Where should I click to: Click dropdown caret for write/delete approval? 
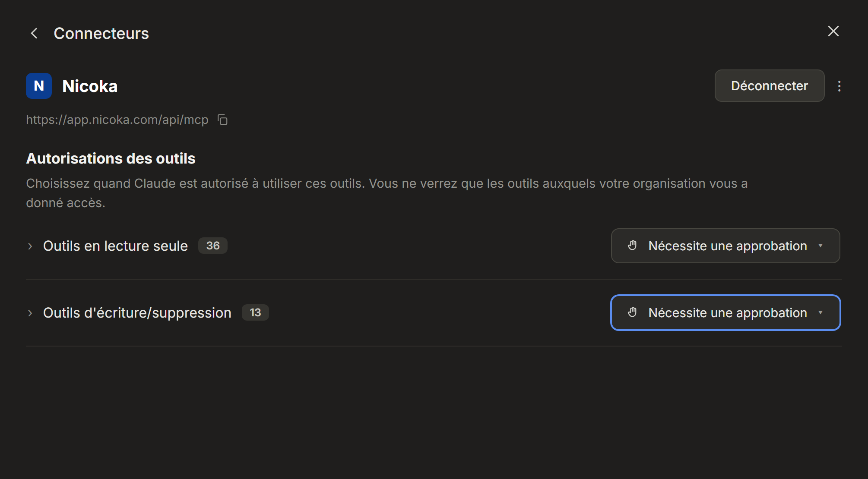820,312
